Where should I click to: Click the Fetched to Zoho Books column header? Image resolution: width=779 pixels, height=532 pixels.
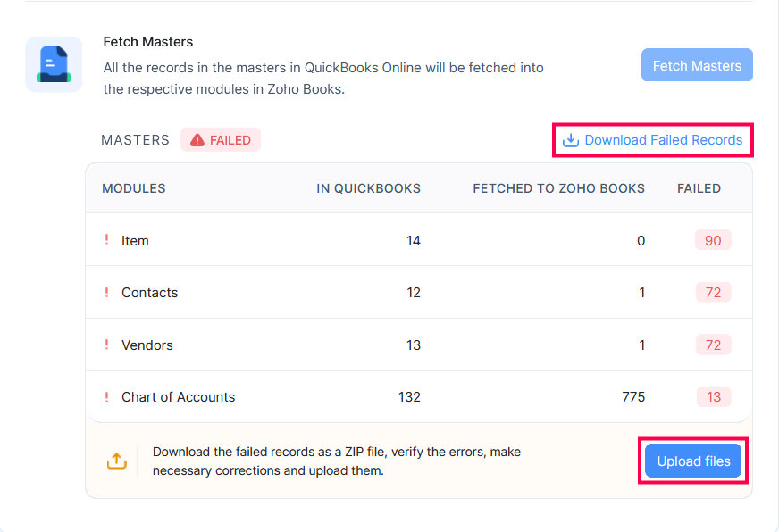point(558,188)
